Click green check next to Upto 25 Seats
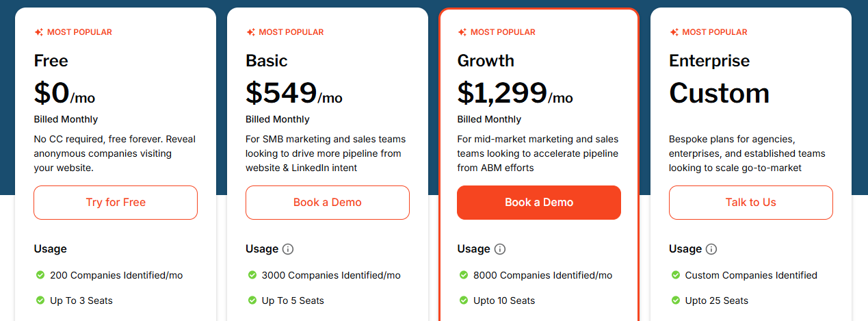 (676, 300)
